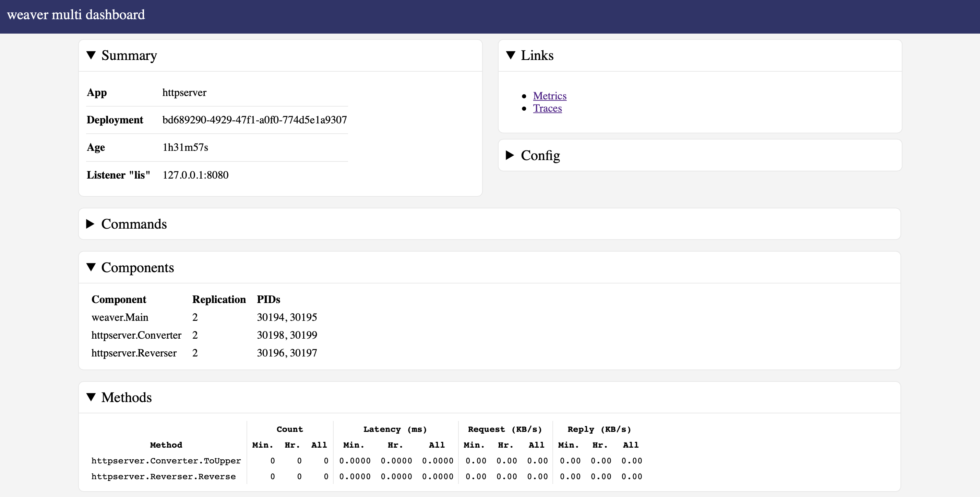Collapse the Summary section
Image resolution: width=980 pixels, height=497 pixels.
click(122, 56)
